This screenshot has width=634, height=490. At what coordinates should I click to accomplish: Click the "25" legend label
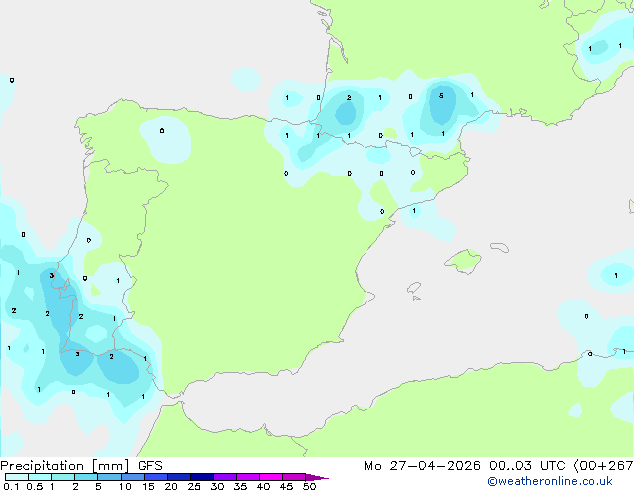(x=194, y=486)
